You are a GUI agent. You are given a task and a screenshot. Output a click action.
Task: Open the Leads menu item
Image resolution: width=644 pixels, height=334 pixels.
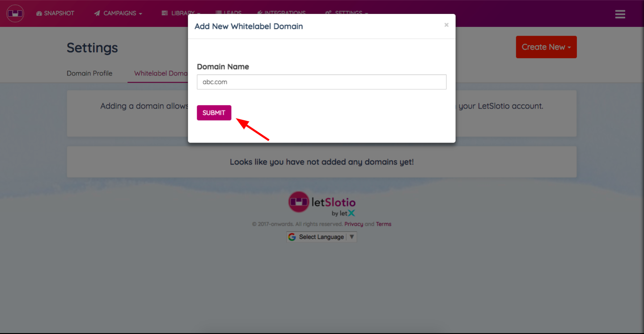click(x=228, y=13)
